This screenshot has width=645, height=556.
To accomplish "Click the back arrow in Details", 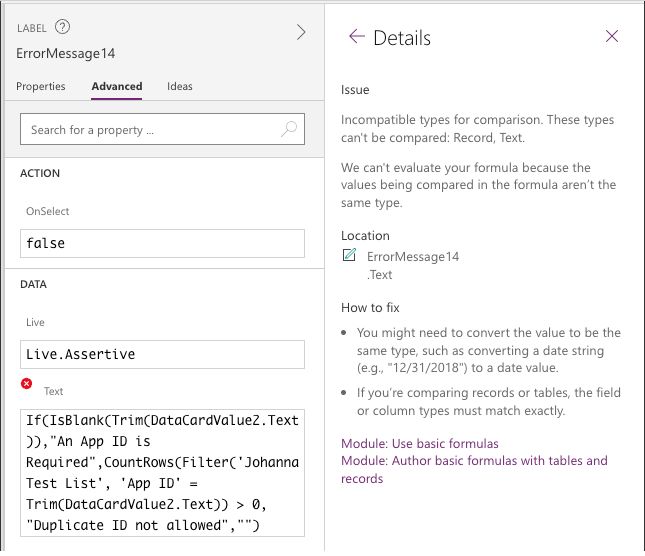I will 356,37.
